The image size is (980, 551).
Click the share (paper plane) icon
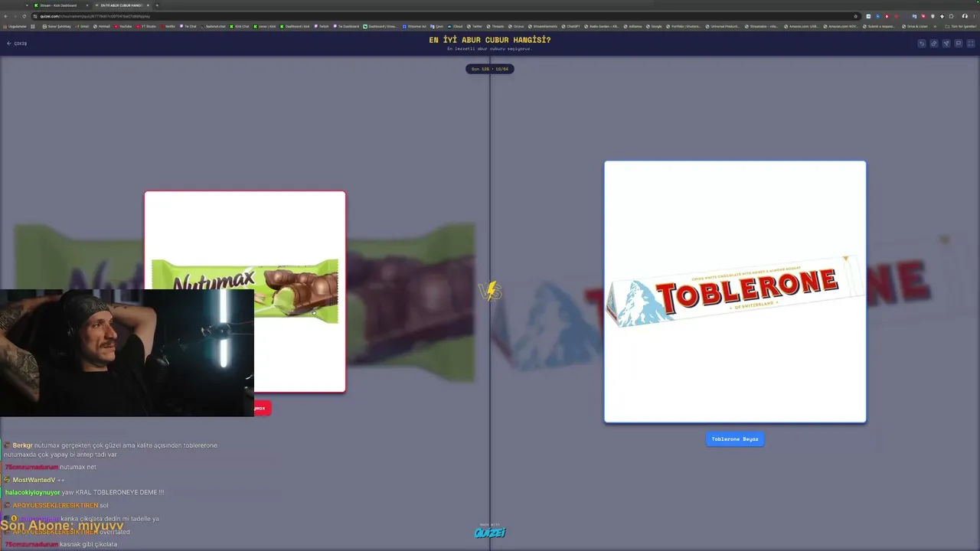pos(946,44)
